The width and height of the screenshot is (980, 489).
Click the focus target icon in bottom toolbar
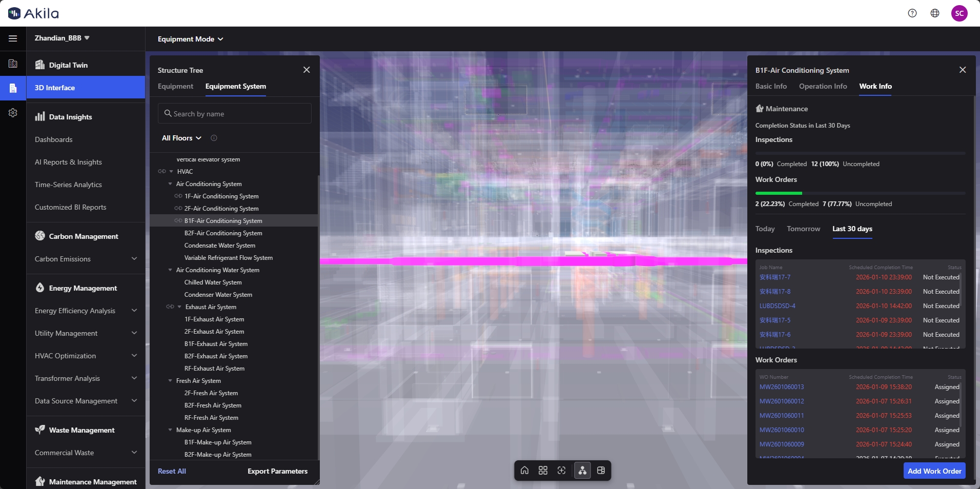(x=561, y=471)
